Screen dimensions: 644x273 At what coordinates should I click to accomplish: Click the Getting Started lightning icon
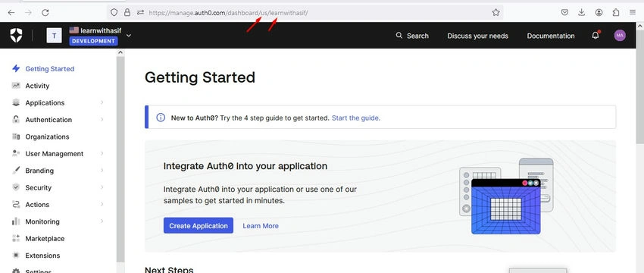point(16,69)
